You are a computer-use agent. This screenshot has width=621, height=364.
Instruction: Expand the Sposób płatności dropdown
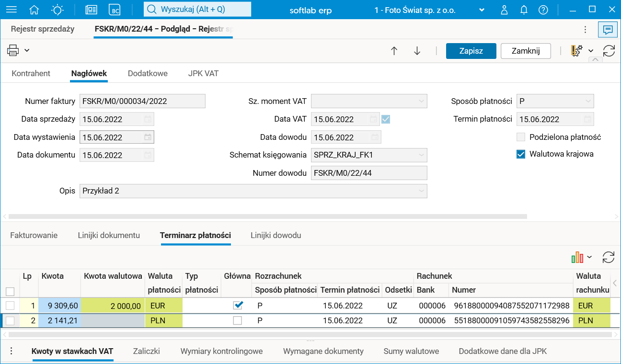[x=588, y=101]
